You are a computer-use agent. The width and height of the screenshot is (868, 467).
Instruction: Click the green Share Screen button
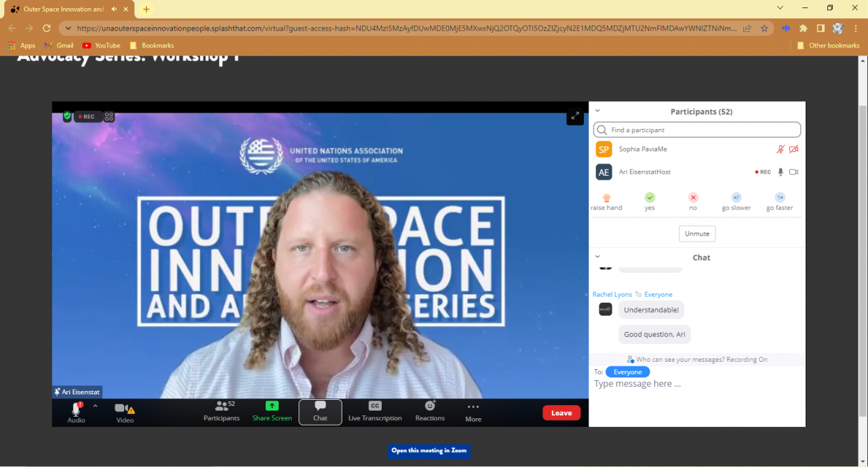pos(272,412)
